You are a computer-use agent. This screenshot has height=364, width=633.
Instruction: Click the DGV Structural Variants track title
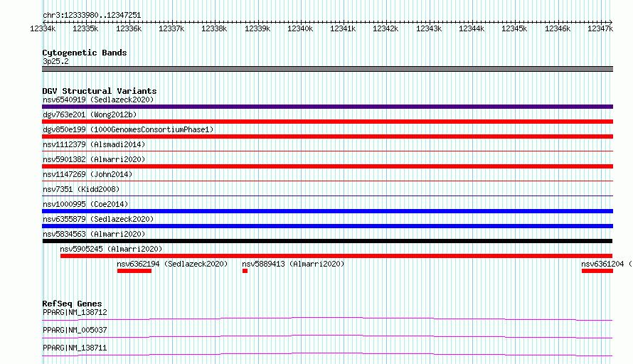tap(100, 91)
